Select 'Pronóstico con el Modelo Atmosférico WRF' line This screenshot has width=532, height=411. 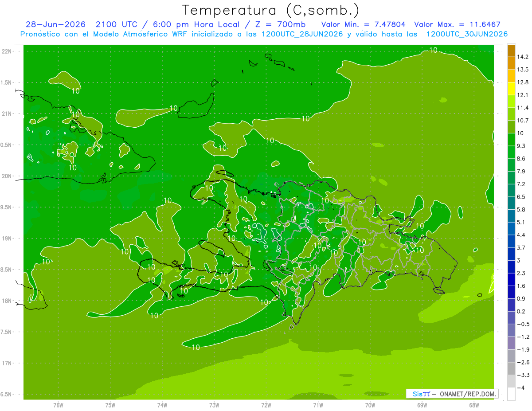pyautogui.click(x=105, y=34)
